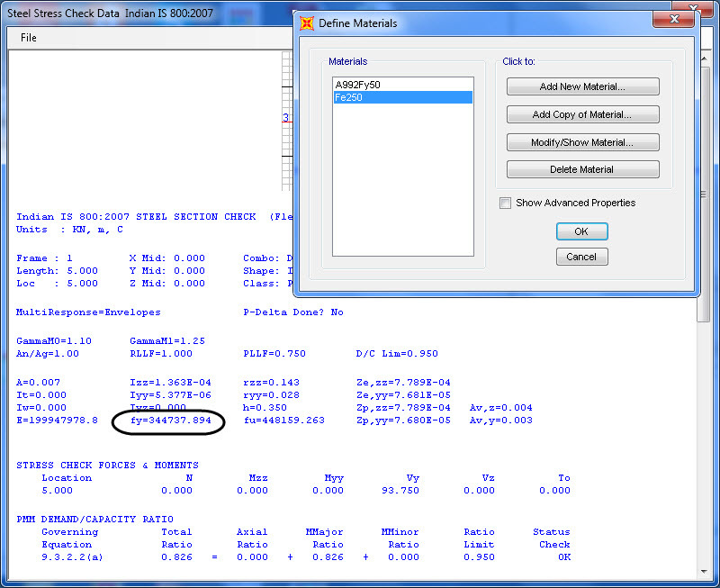Click the Ze,zz=7.789E-04 value
This screenshot has height=588, width=720.
pyautogui.click(x=403, y=382)
